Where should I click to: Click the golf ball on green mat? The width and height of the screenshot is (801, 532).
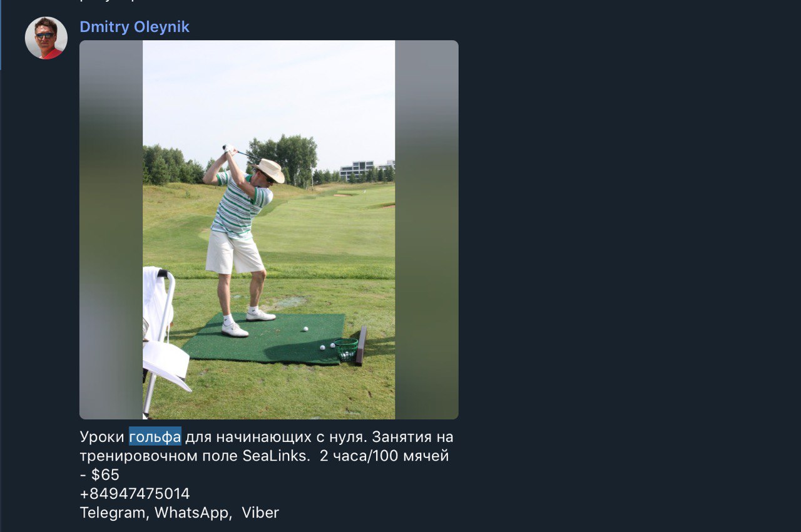(305, 329)
